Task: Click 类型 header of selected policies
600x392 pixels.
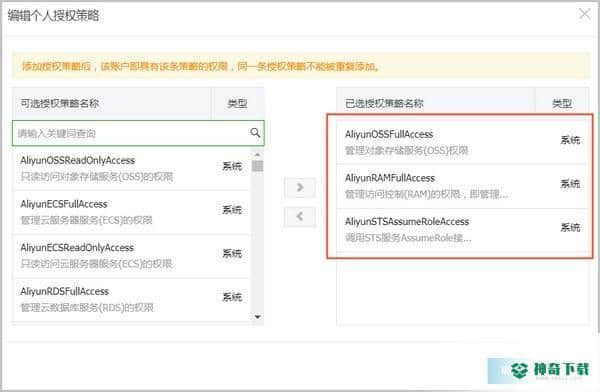Action: 562,103
